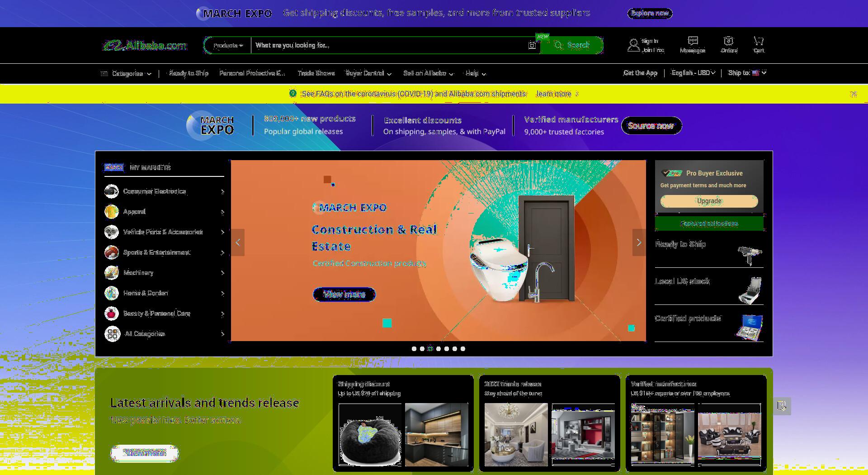The height and width of the screenshot is (475, 868).
Task: Open Ready to Ship nav item
Action: (189, 73)
